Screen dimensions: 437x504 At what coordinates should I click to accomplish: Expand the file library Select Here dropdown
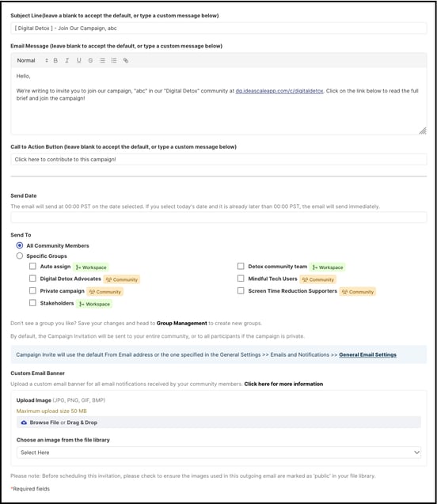[218, 453]
